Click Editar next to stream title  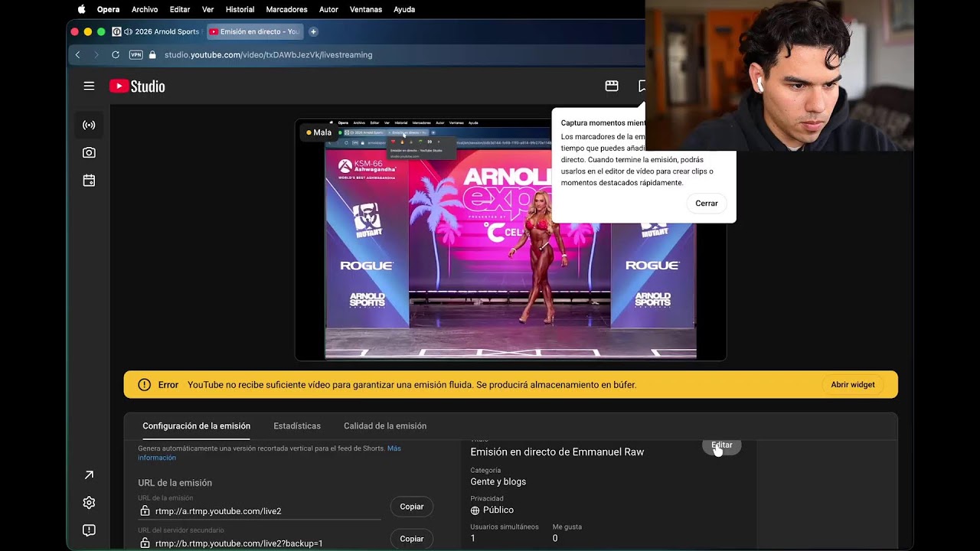(x=722, y=445)
